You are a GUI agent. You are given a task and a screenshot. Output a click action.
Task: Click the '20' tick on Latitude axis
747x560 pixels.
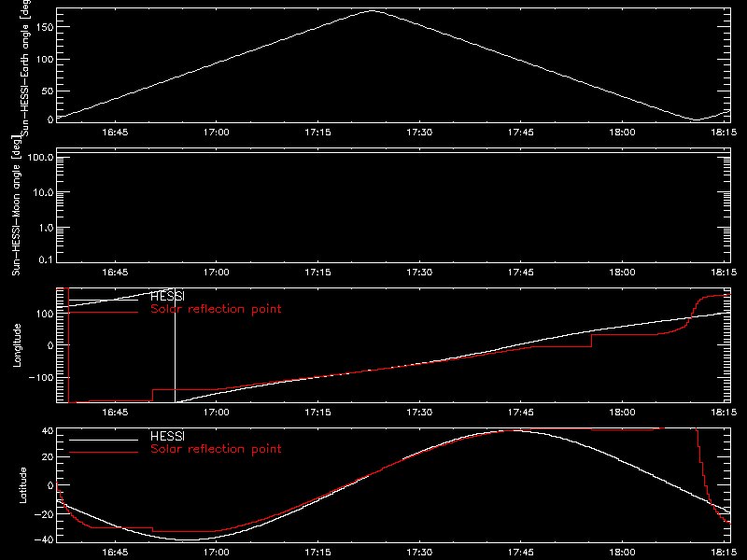click(48, 457)
